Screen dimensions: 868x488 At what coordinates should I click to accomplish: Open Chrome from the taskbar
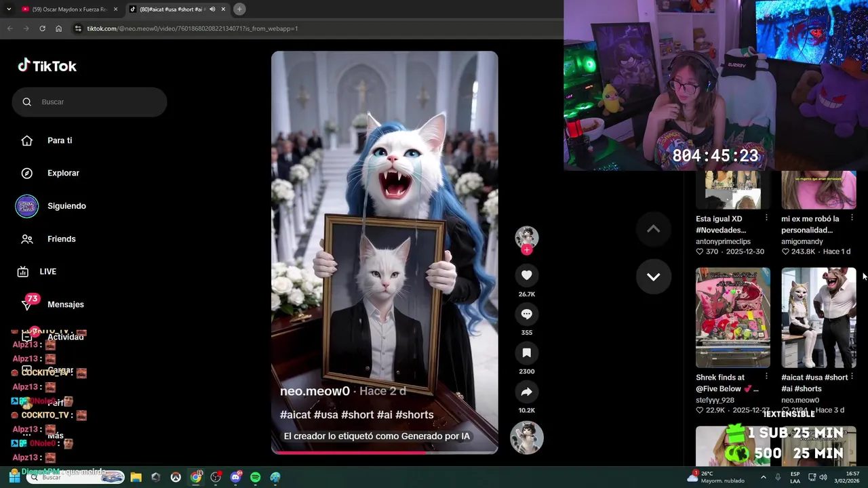tap(196, 477)
